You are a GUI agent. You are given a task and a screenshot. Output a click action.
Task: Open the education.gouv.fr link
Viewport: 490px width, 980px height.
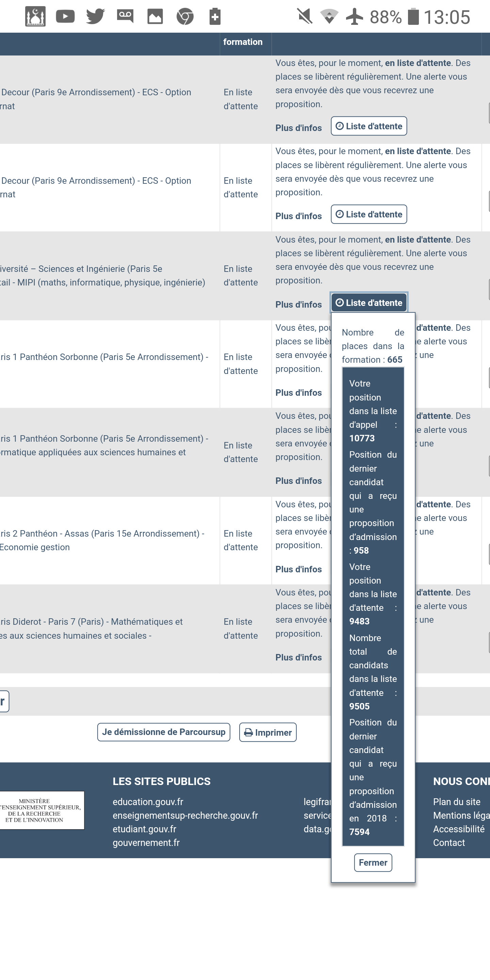pos(148,802)
